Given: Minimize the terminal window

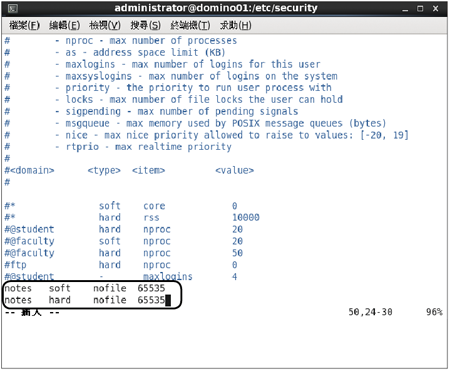Looking at the screenshot, I should [405, 9].
